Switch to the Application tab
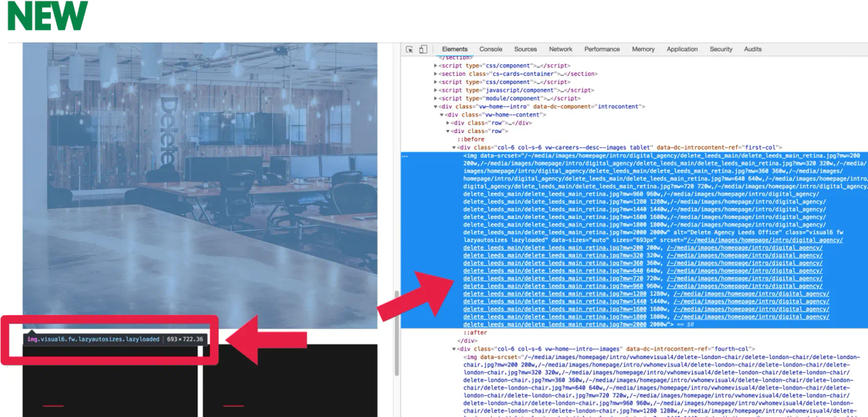The image size is (868, 417). click(683, 49)
